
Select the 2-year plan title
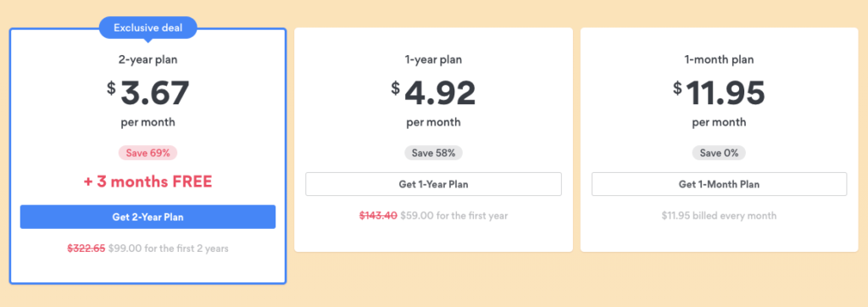coord(147,59)
